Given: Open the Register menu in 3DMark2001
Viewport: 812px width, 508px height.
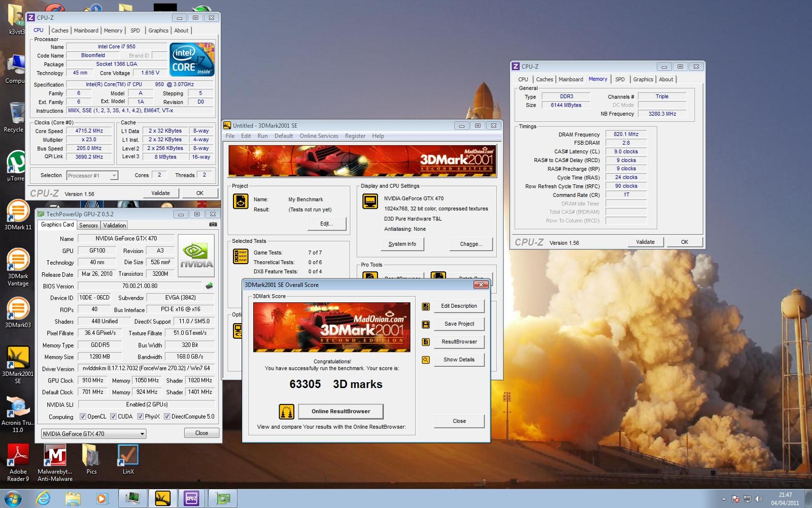Looking at the screenshot, I should tap(355, 136).
